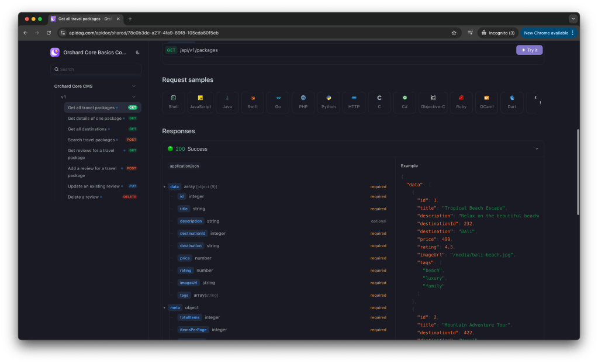598x364 pixels.
Task: Open Delete a review endpoint
Action: point(83,197)
